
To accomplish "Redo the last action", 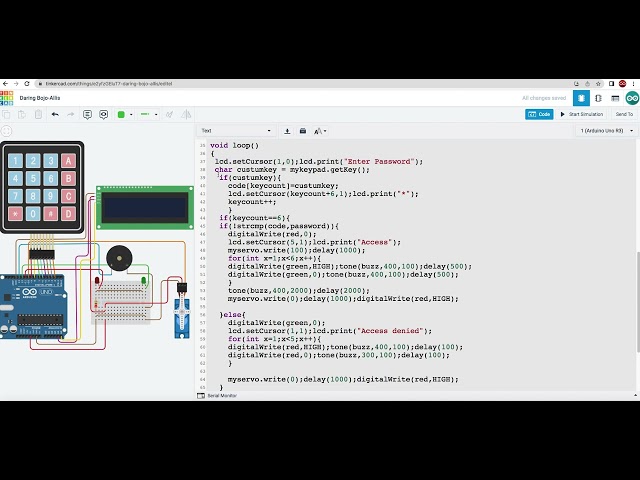I will (x=71, y=115).
